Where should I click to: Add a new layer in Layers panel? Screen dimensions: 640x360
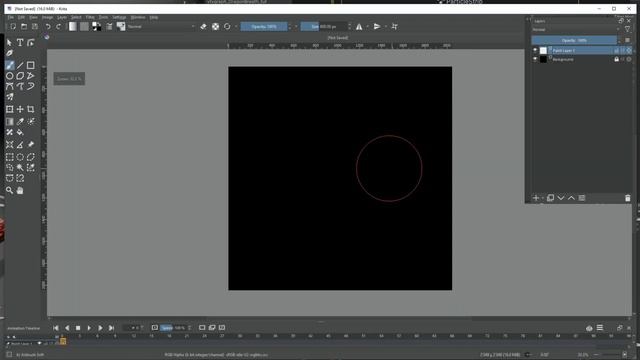[536, 198]
